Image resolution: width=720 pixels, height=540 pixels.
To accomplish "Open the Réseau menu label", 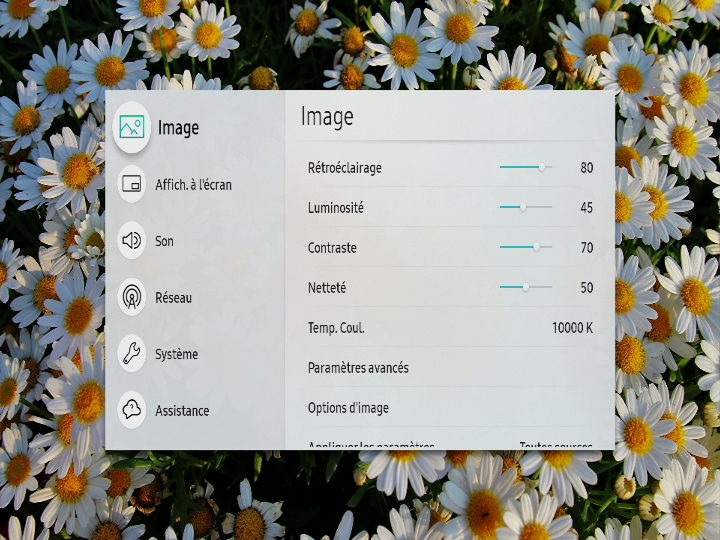I will click(x=173, y=298).
